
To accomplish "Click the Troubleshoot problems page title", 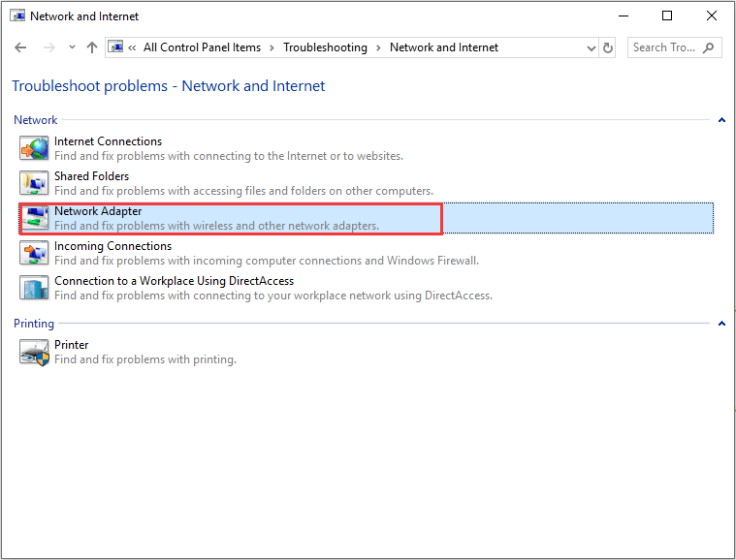I will point(169,86).
